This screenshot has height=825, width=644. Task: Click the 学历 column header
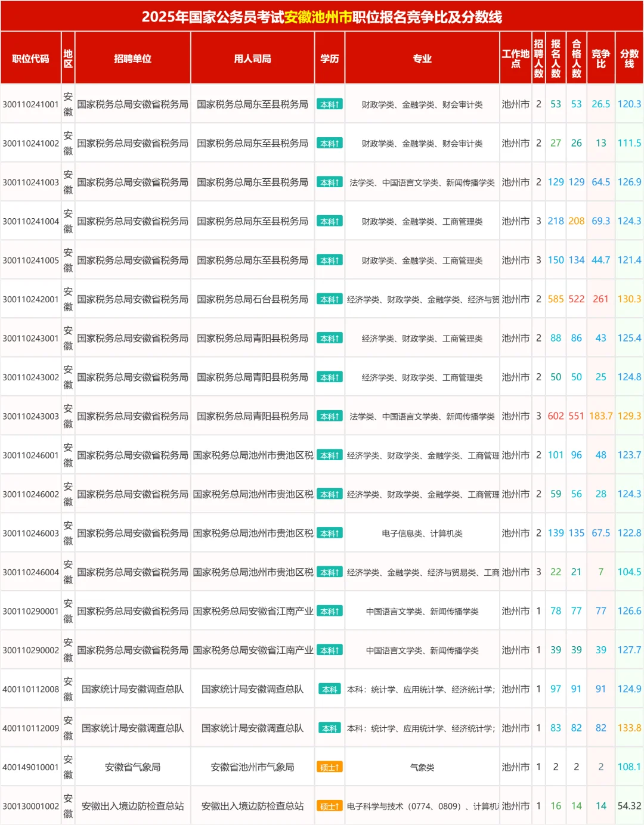click(329, 58)
